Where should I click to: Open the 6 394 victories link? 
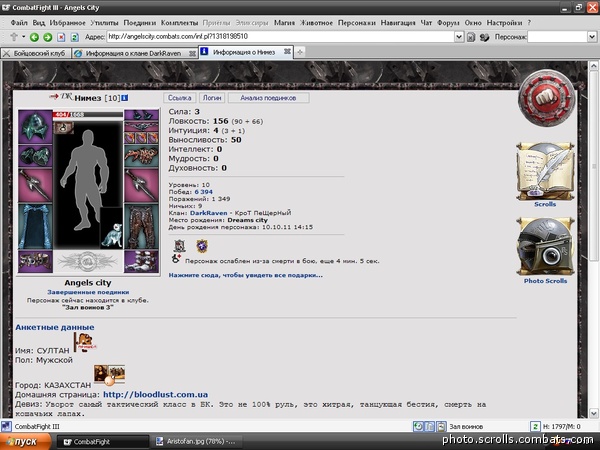tap(204, 192)
